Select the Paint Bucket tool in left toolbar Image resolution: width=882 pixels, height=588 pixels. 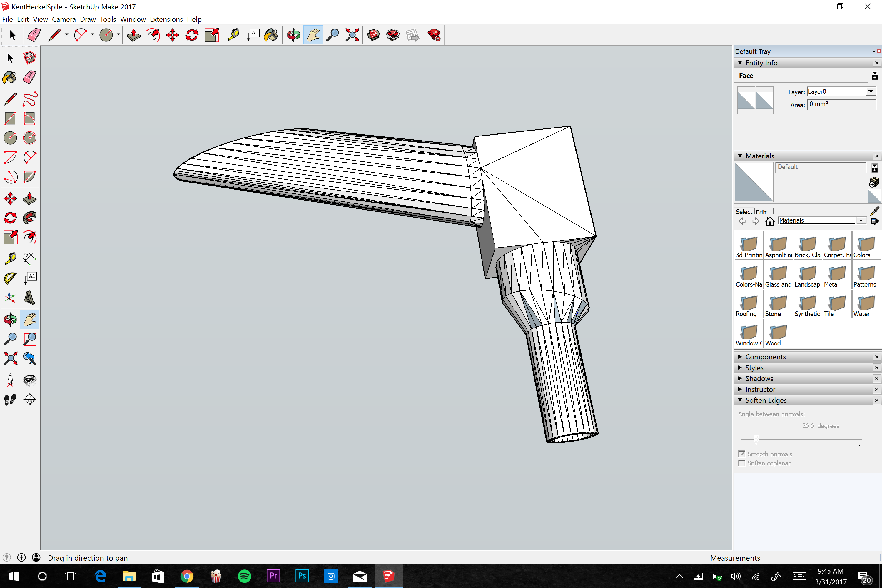[10, 77]
